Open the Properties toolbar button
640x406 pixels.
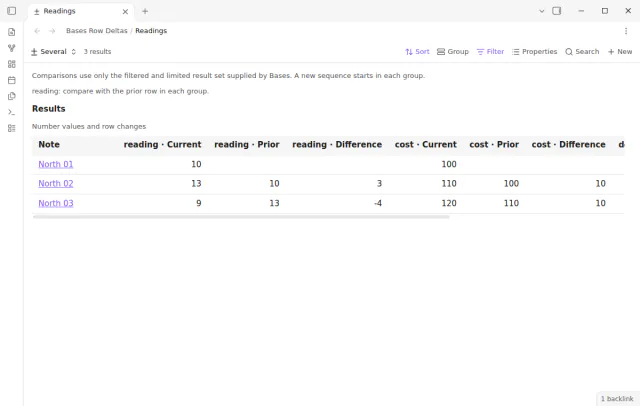534,52
